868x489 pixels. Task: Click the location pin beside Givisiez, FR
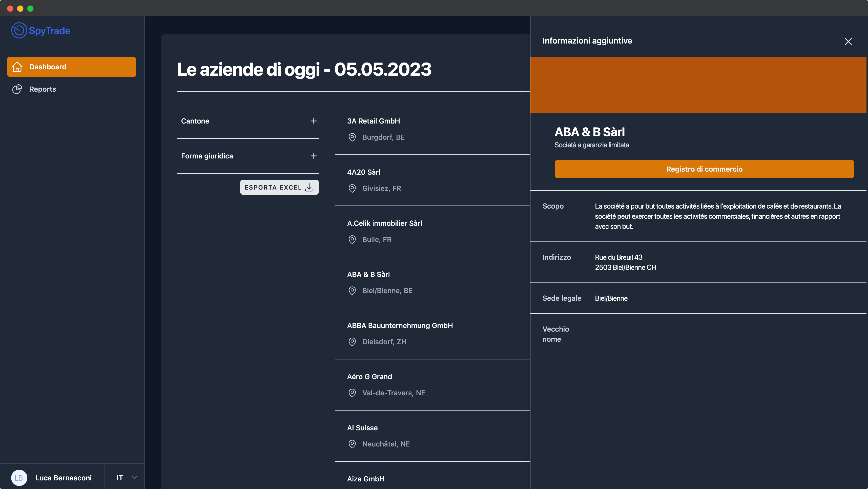[x=352, y=188]
